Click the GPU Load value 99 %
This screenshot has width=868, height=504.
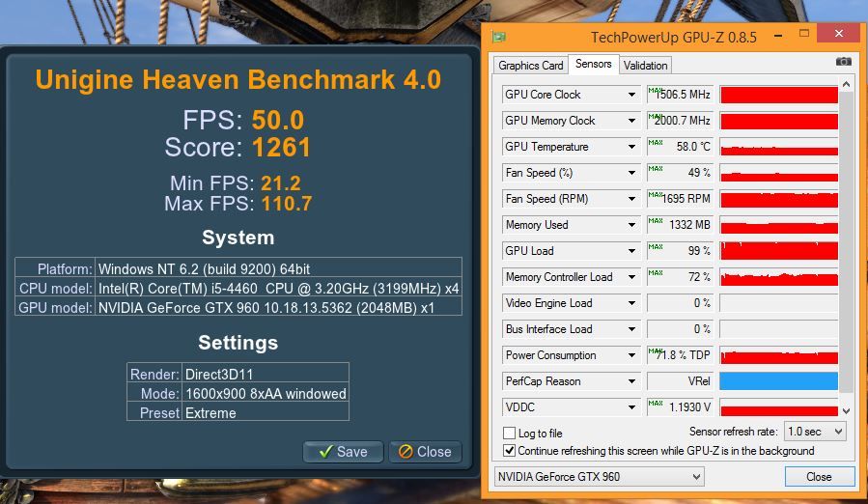click(681, 251)
